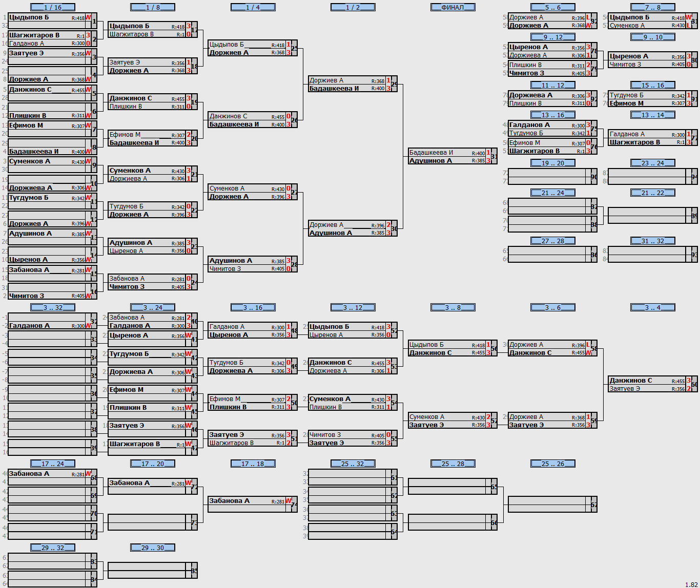This screenshot has width=700, height=588.
Task: Select the "21 .. 22" header label
Action: (x=652, y=193)
